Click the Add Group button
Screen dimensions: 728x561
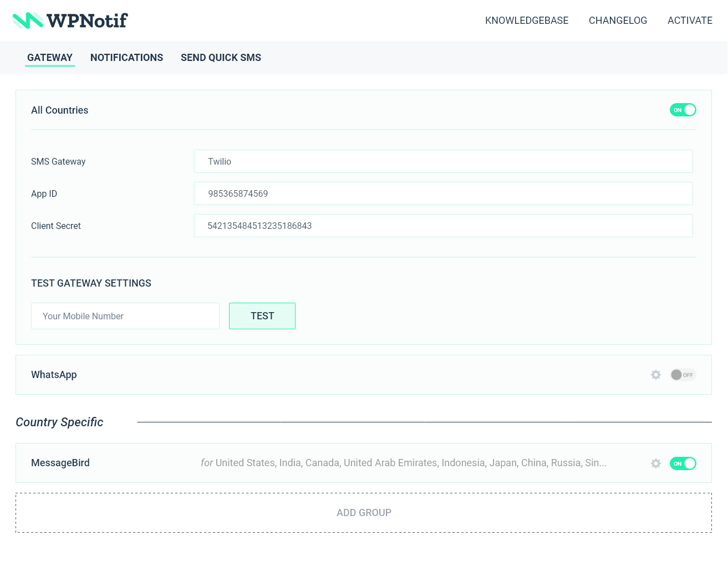[x=364, y=513]
